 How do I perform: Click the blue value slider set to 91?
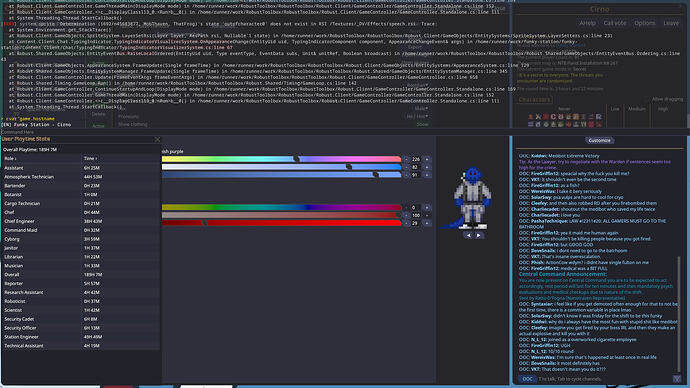click(282, 175)
